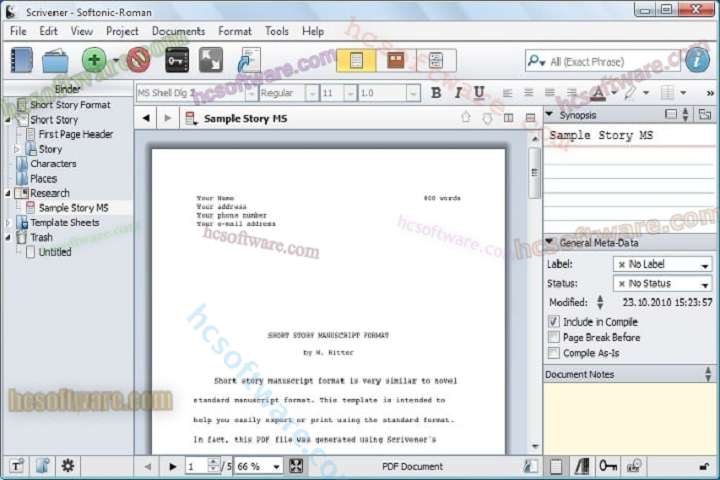This screenshot has height=480, width=720.
Task: Open the Tools menu
Action: coord(276,31)
